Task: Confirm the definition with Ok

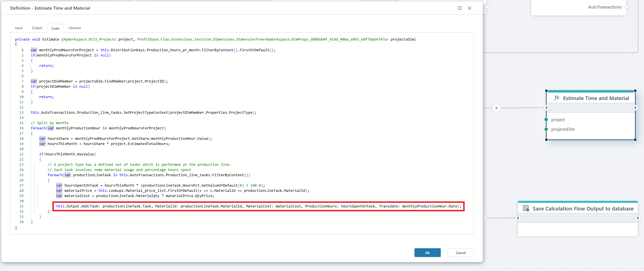Action: [x=427, y=253]
